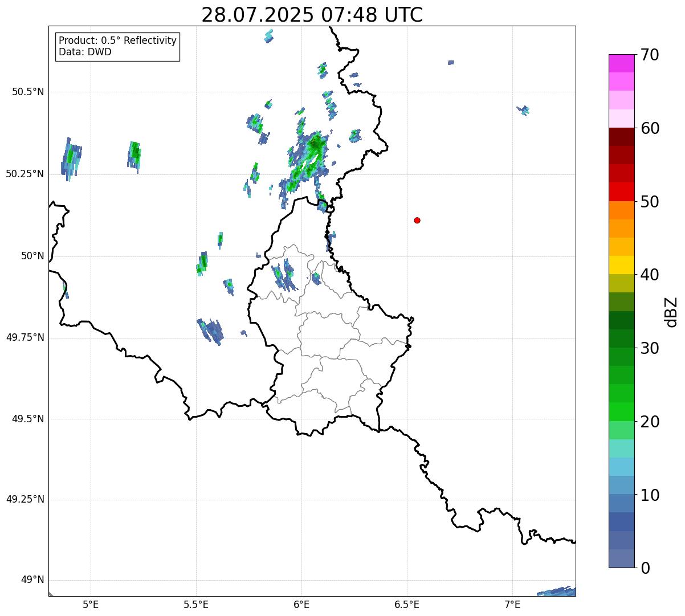Click the 'Product: 0.5° Reflectivity' legend text

(117, 40)
